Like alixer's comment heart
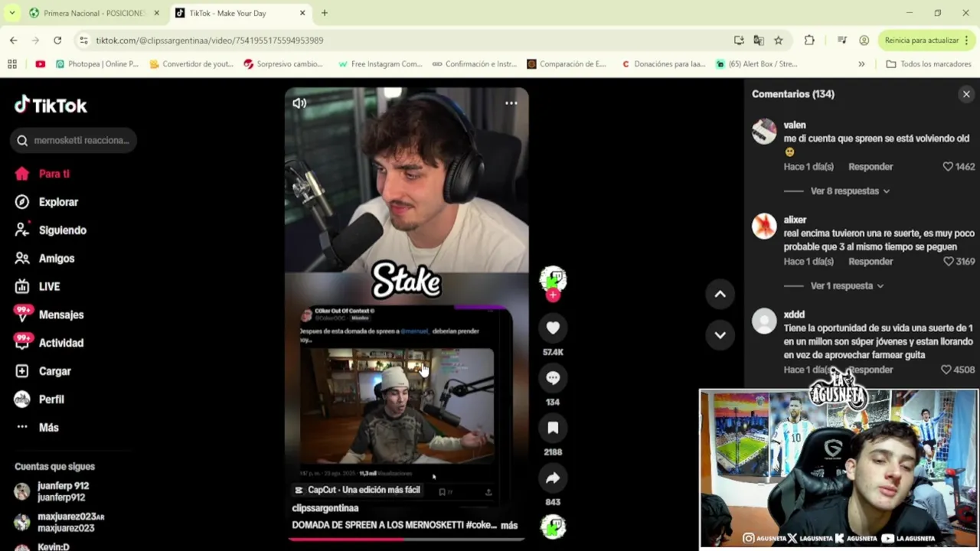The width and height of the screenshot is (980, 551). [x=948, y=261]
